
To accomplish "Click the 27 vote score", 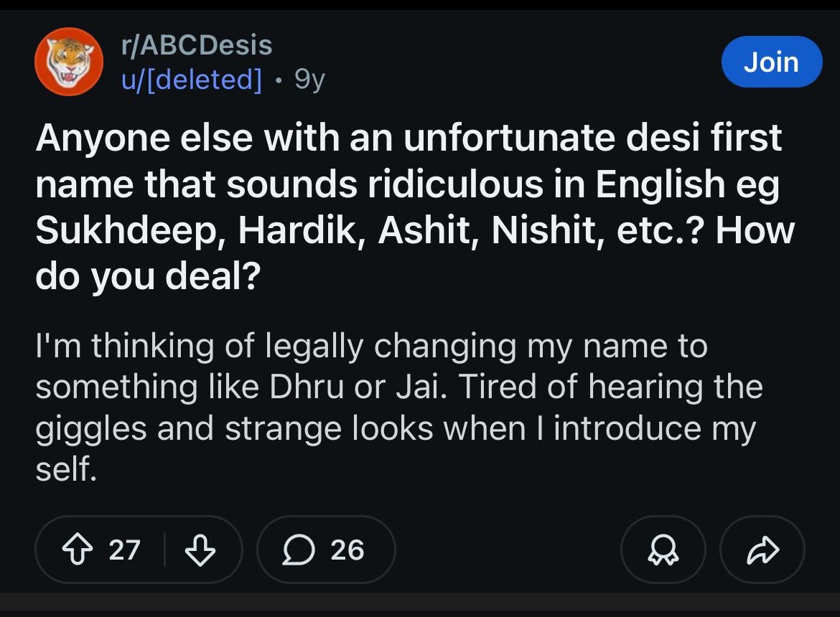I will click(124, 550).
